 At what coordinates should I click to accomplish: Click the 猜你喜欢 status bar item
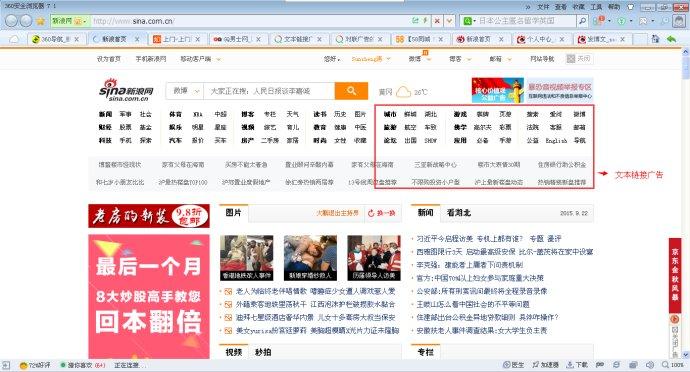[82, 365]
